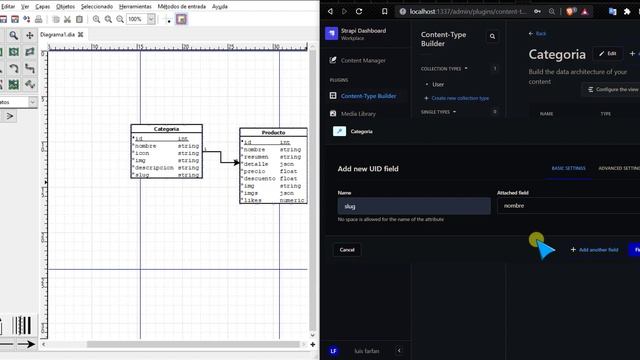Open the Capas menu
Screen dimensions: 640x360
[42, 7]
